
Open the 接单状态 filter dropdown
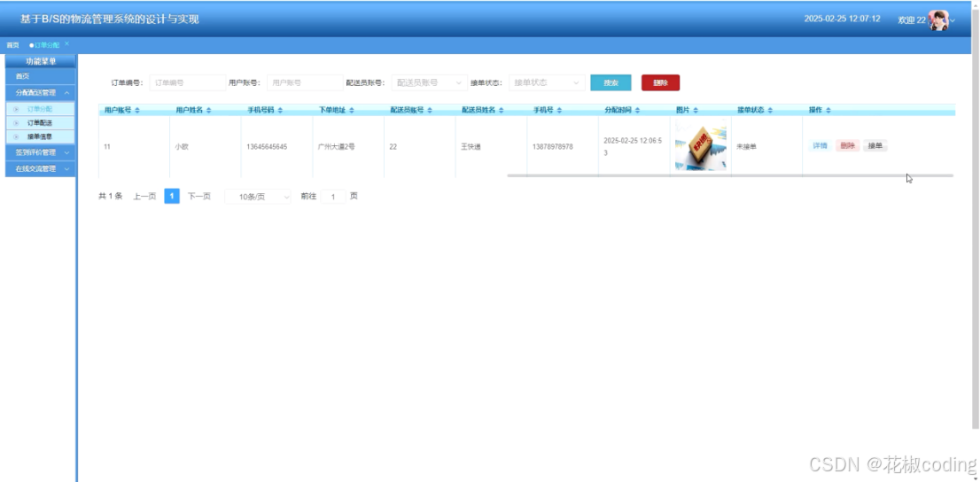point(547,82)
